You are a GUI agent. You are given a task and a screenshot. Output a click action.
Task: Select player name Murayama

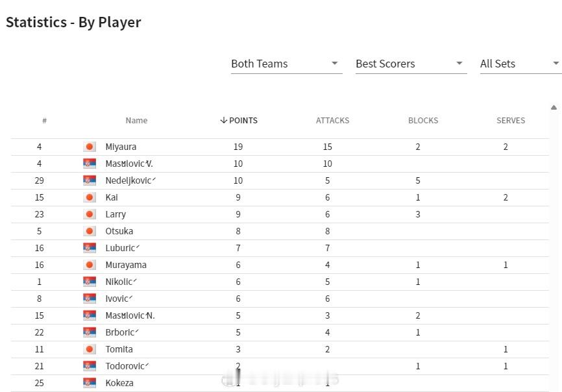click(126, 265)
